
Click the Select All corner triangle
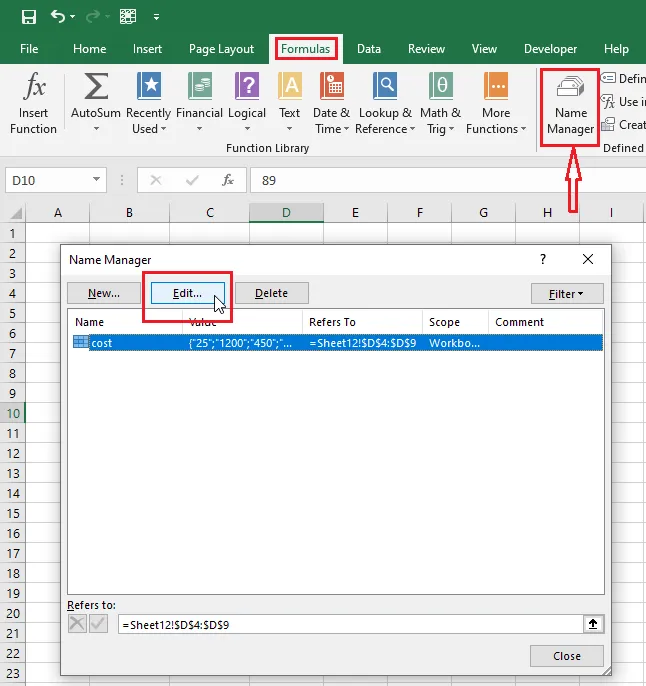tap(16, 213)
